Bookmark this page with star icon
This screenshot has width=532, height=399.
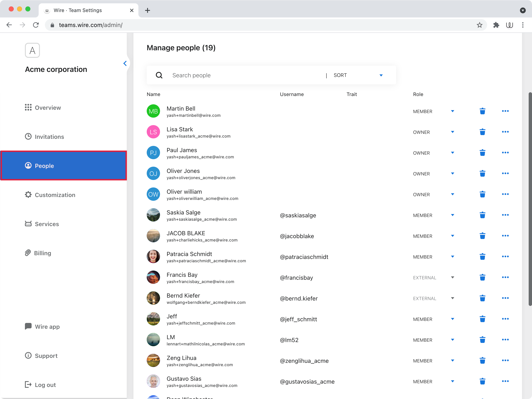coord(479,25)
